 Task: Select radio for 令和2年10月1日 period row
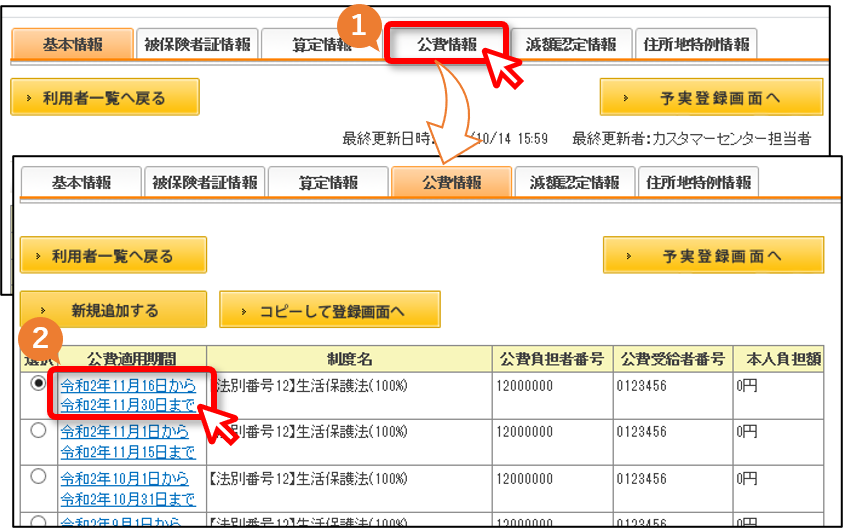click(x=38, y=476)
